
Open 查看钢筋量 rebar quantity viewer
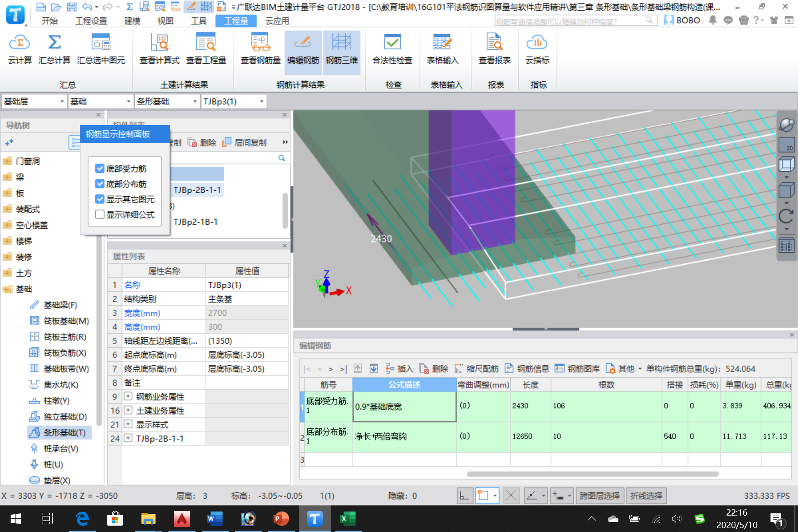261,49
